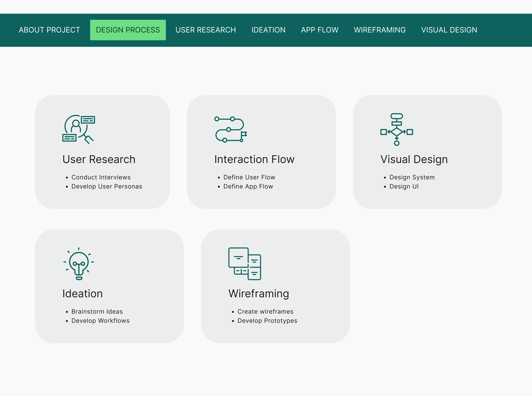This screenshot has height=396, width=532.
Task: Click the Wireframing layout icon
Action: click(245, 264)
